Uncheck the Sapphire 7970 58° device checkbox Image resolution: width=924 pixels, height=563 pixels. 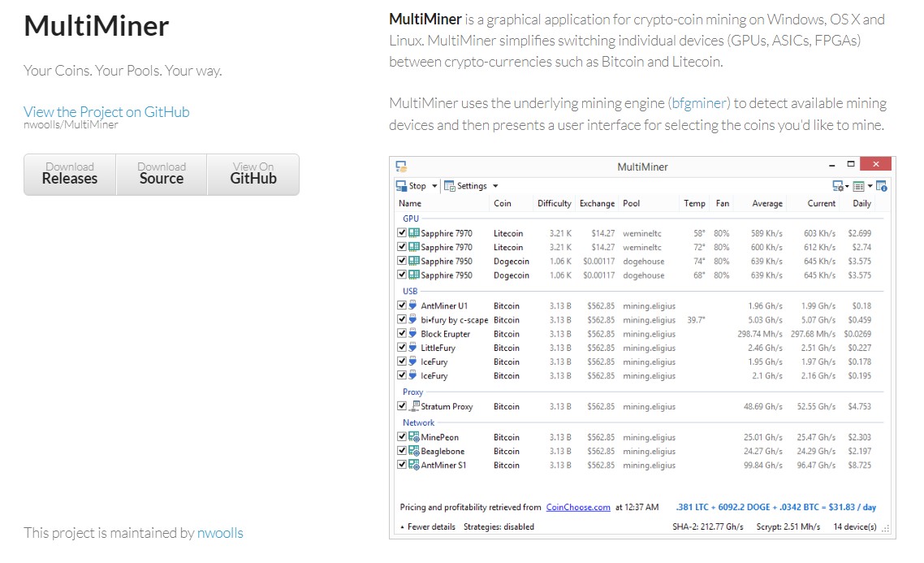click(402, 233)
